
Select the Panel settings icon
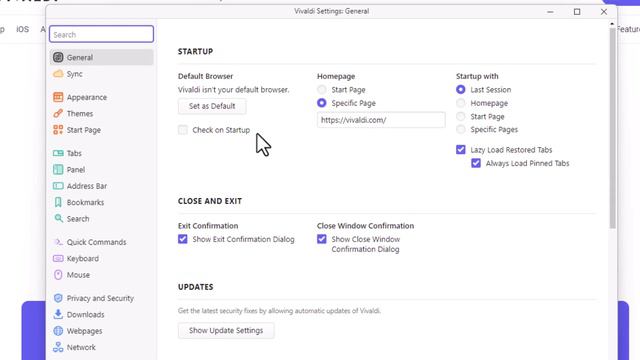(x=58, y=169)
